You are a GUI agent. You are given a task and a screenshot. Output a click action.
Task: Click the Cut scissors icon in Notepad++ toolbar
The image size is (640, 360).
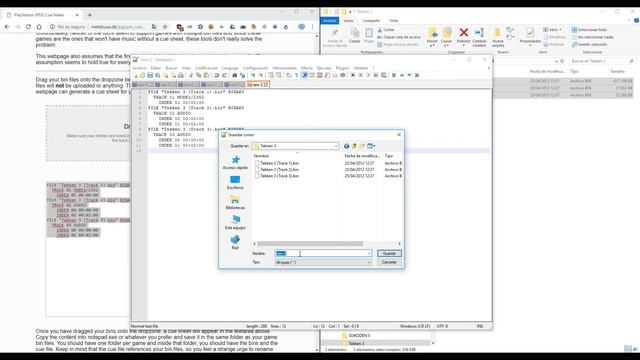click(x=191, y=75)
